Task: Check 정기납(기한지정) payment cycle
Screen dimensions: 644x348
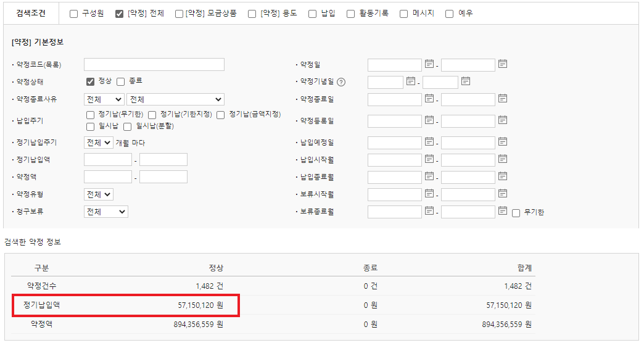Action: (x=152, y=115)
